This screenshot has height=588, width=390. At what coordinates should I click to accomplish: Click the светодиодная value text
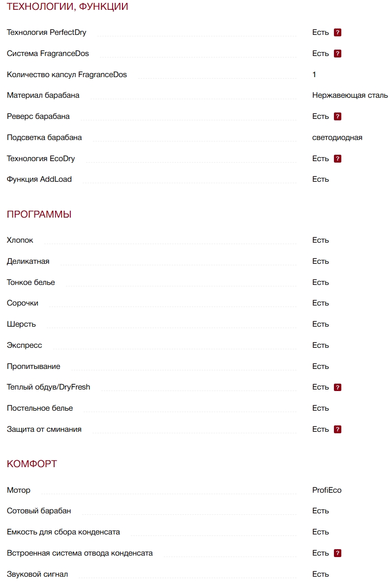[337, 138]
